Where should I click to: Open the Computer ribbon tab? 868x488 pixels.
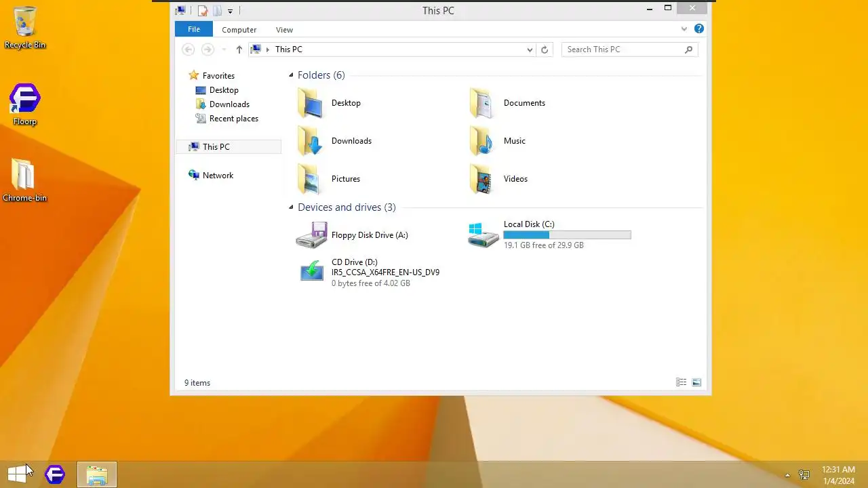pos(239,30)
